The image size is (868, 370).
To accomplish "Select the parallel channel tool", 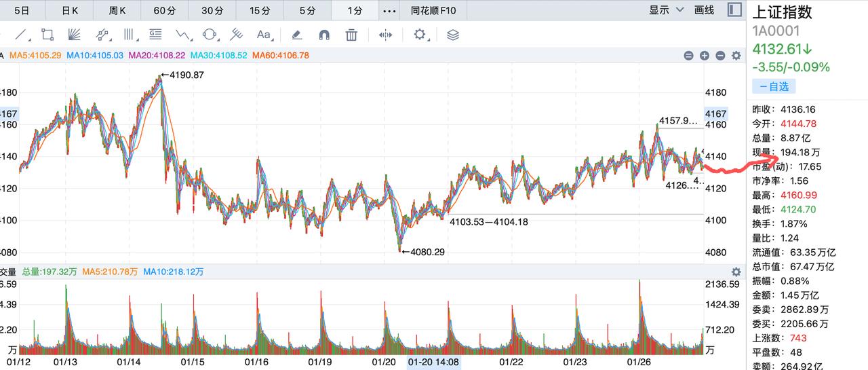I will 102,34.
